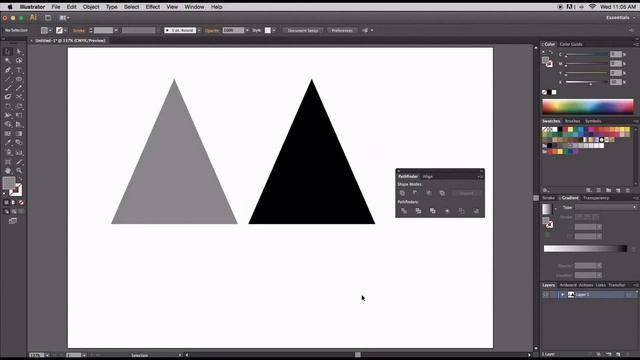Select the Hand tool

(x=8, y=171)
